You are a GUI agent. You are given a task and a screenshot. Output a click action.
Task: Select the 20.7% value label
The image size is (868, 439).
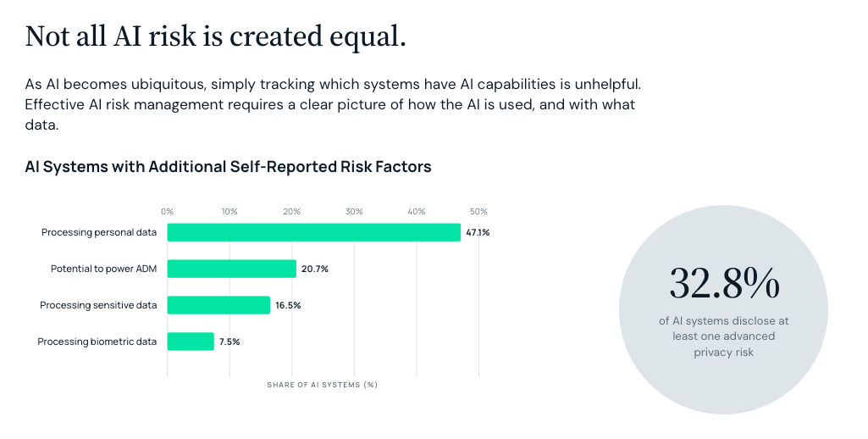pyautogui.click(x=315, y=269)
